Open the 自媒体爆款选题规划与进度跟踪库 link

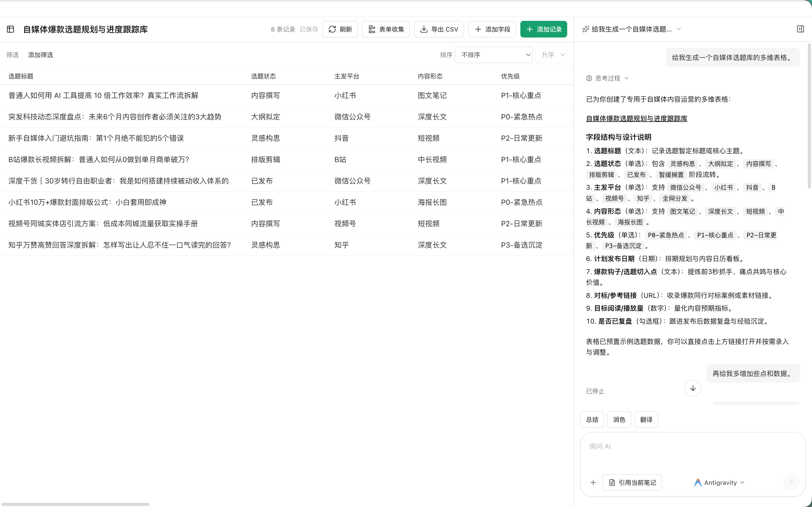(x=636, y=118)
